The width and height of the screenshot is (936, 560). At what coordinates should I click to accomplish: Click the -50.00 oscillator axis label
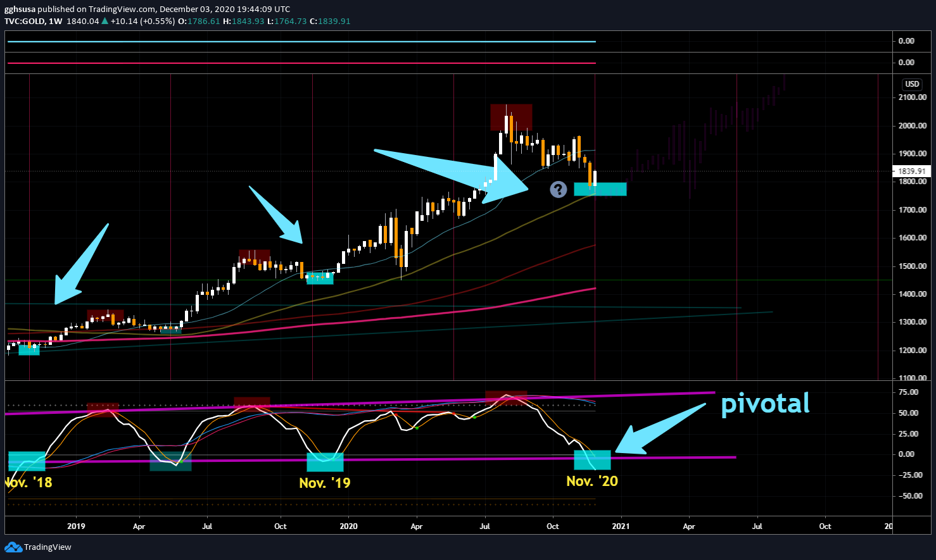click(x=909, y=496)
